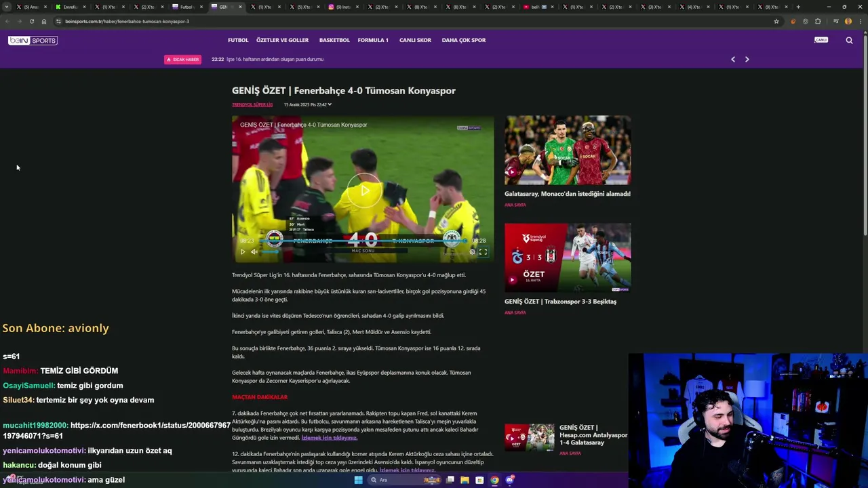The width and height of the screenshot is (868, 488).
Task: Click ANA SAYFA label under Trabzonspor article
Action: [515, 312]
